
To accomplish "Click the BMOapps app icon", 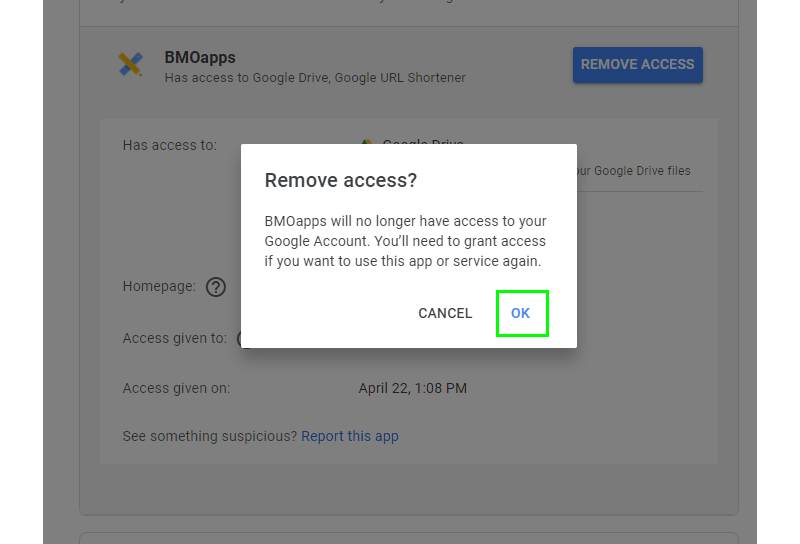I will point(131,64).
